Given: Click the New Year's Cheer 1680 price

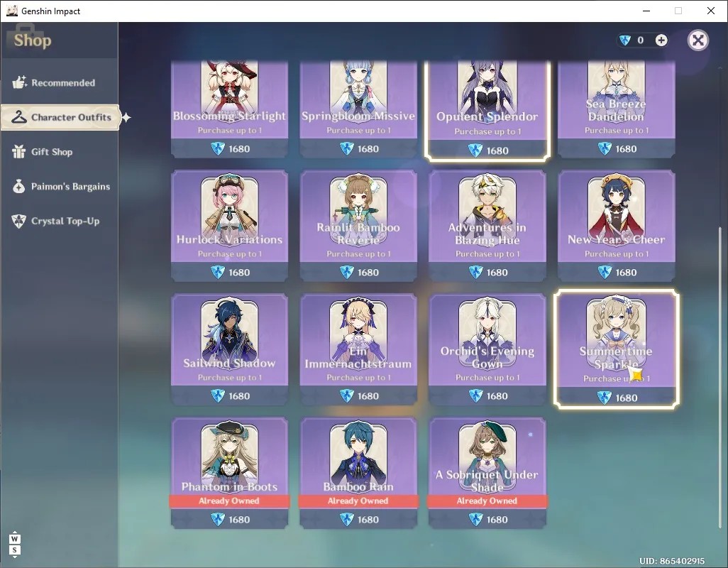Looking at the screenshot, I should (x=617, y=272).
